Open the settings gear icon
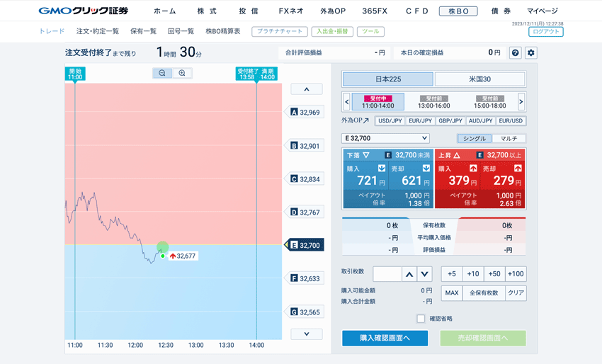Image resolution: width=602 pixels, height=364 pixels. pyautogui.click(x=531, y=53)
